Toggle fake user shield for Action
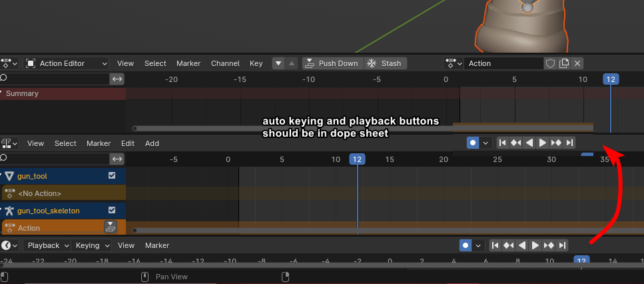The width and height of the screenshot is (644, 284). [550, 63]
